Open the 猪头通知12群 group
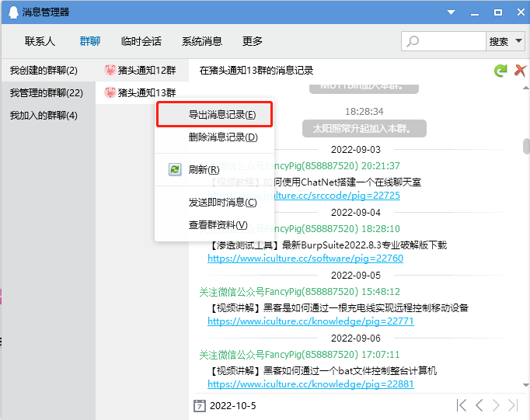This screenshot has width=530, height=420. click(x=142, y=70)
